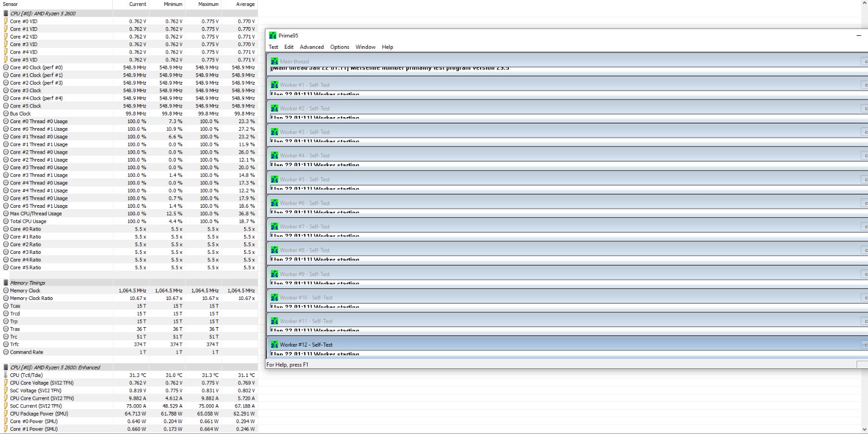Click the Worker #9 Self-Test window icon
This screenshot has width=868, height=434.
coord(275,274)
